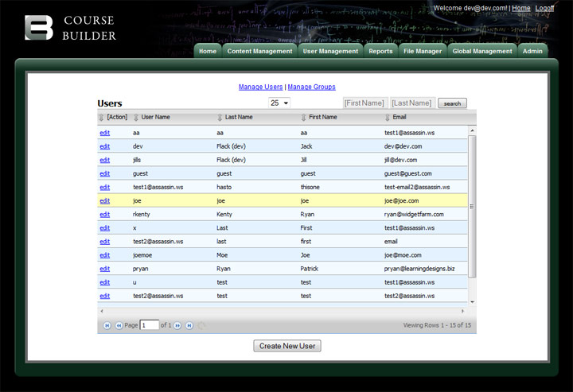Click horizontal scrollbar right arrow
573x392 pixels.
(463, 311)
